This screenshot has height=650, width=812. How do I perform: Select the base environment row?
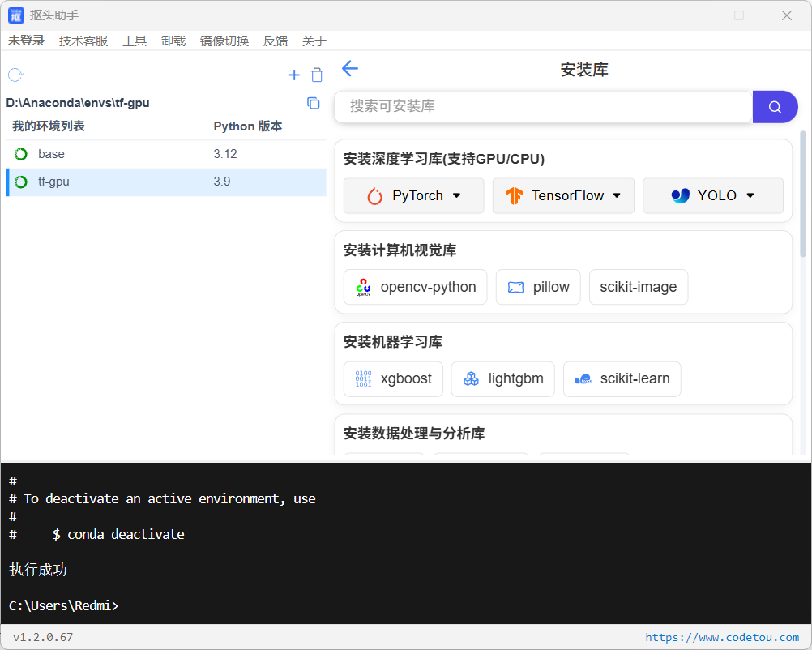point(165,154)
